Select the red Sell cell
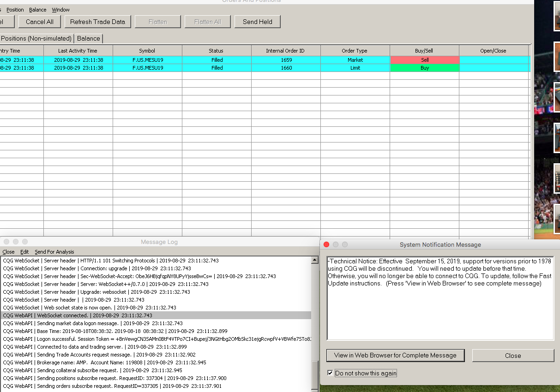Screen dimensions: 560x392 tap(425, 60)
